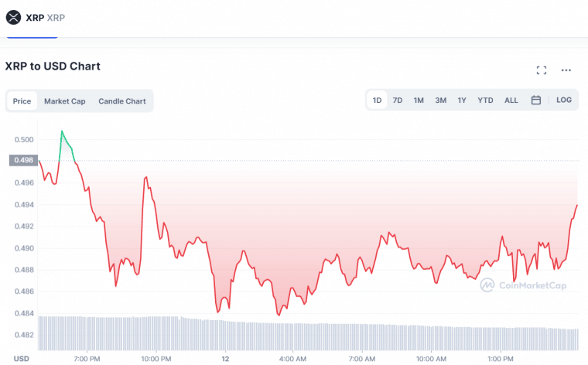Click the 7:00 AM time axis label
The width and height of the screenshot is (588, 365).
tap(362, 359)
